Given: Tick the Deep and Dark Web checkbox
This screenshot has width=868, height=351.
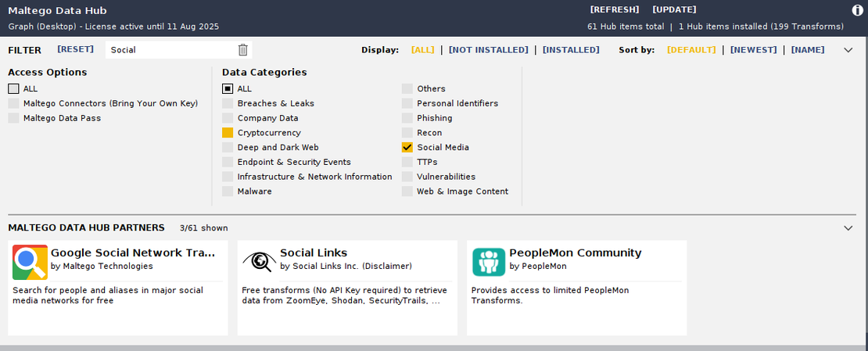Looking at the screenshot, I should pos(228,148).
